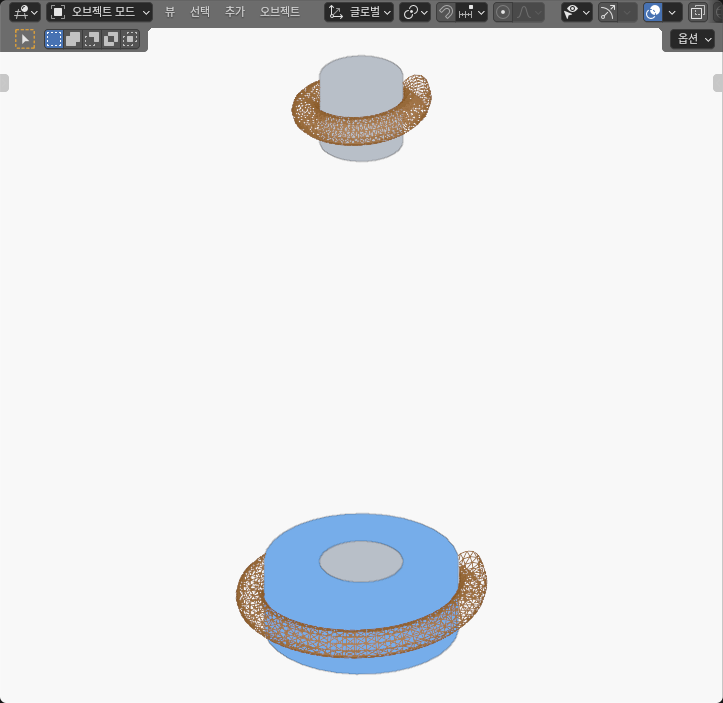Screen dimensions: 723x703
Task: Open the pivot point dropdown
Action: 415,12
